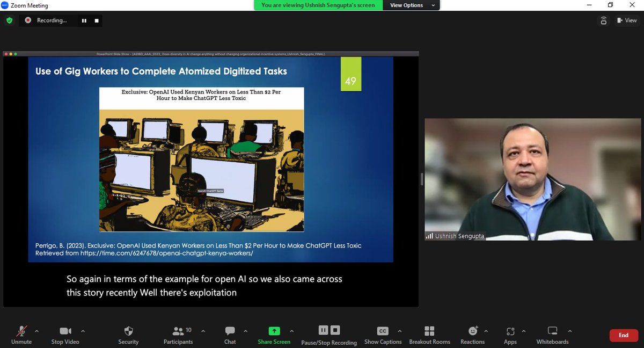Click the View layout button
The width and height of the screenshot is (644, 348).
coord(627,20)
